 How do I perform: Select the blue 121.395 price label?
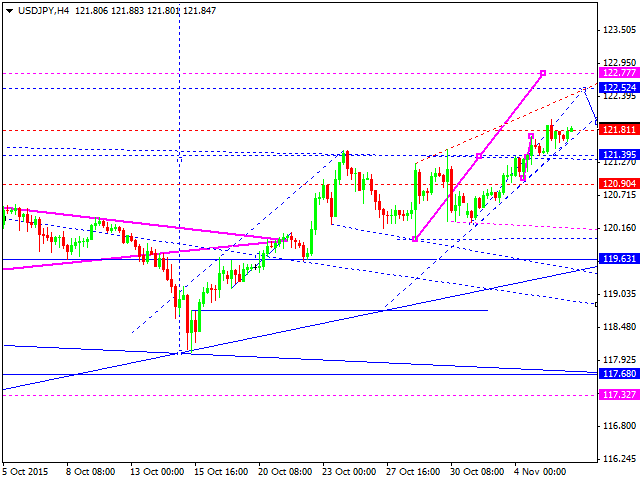pos(619,155)
